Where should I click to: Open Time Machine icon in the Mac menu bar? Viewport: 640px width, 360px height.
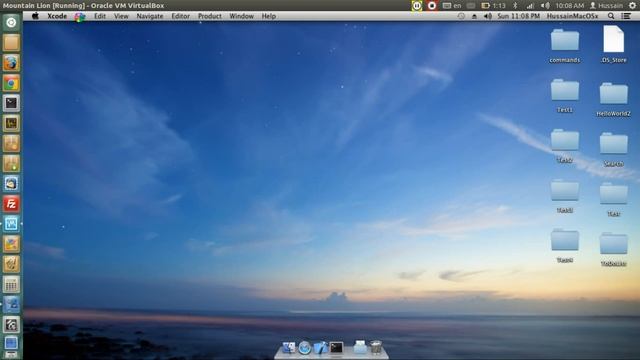(x=461, y=16)
